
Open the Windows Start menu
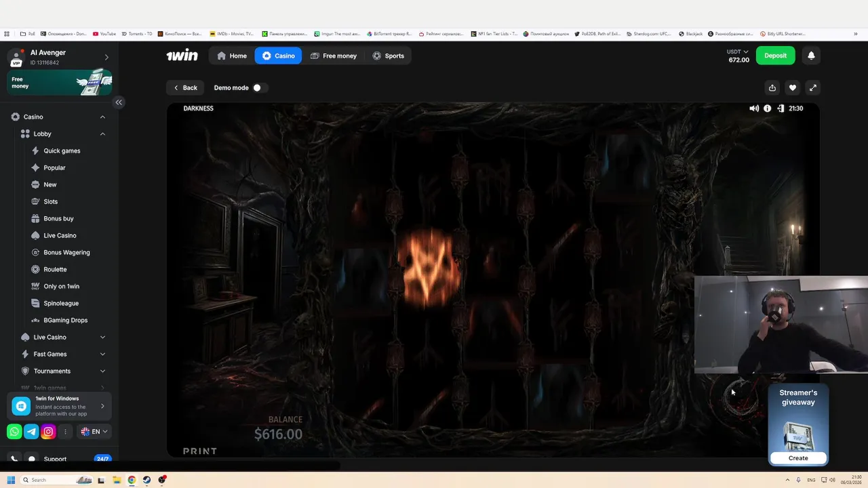click(11, 480)
